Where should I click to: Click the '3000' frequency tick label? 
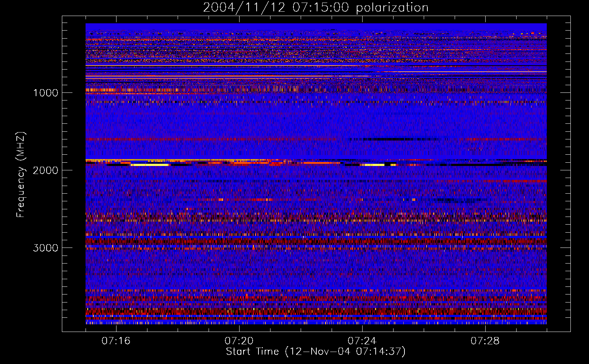coord(46,248)
